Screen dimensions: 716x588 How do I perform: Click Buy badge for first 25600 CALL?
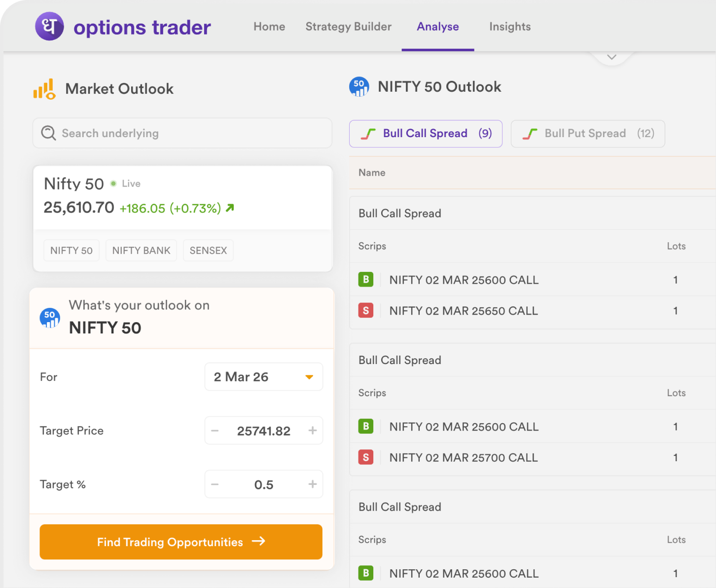point(366,280)
